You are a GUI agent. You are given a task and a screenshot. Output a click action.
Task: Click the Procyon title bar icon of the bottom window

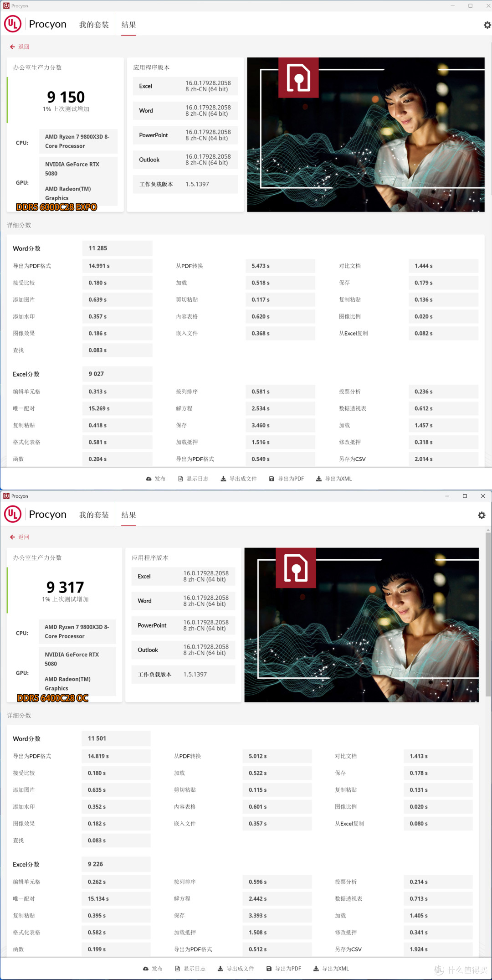click(6, 496)
